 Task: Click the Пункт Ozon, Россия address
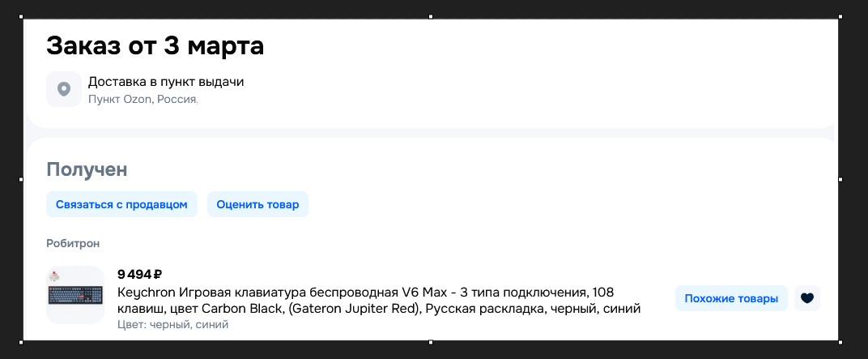point(143,99)
